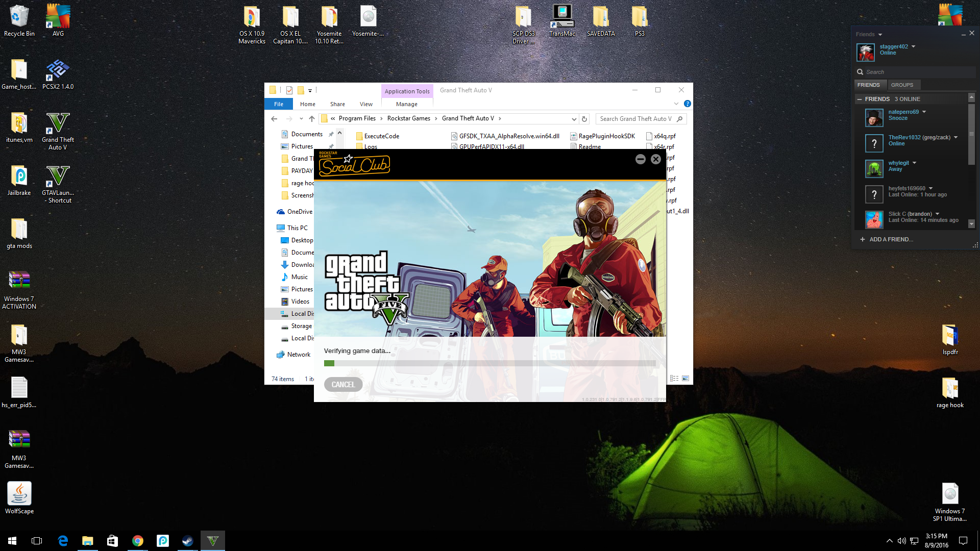Open the stagger402 status dropdown arrow
Image resolution: width=980 pixels, height=551 pixels.
pyautogui.click(x=914, y=46)
